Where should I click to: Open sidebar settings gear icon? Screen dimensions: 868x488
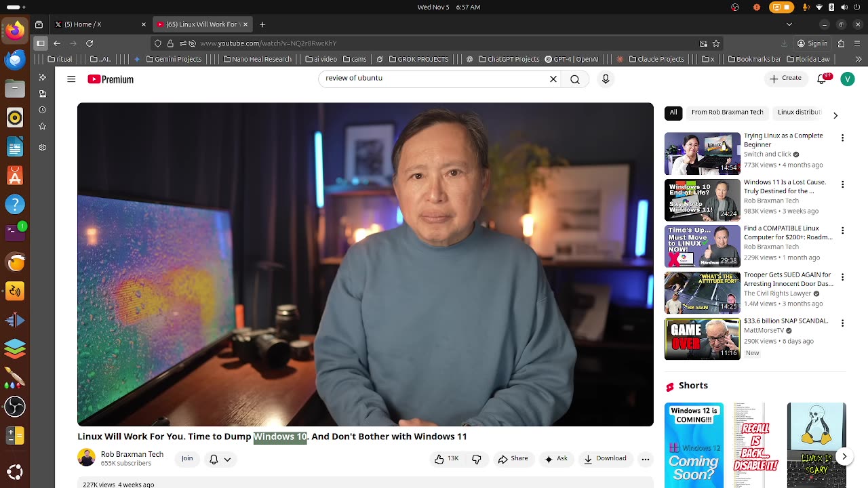[42, 147]
